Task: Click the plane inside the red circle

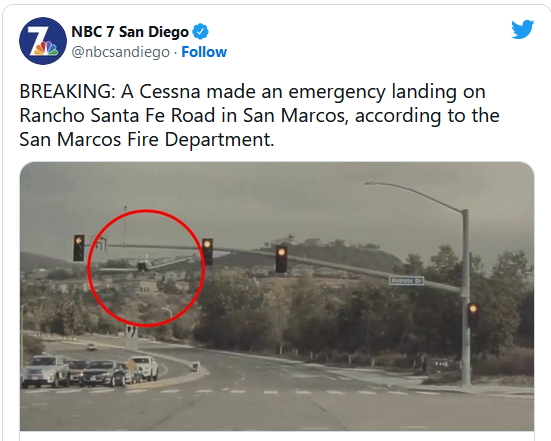Action: 144,265
